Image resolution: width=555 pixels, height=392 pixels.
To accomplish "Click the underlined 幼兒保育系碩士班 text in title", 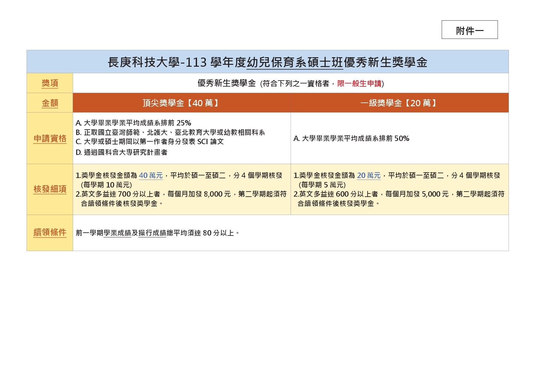I will point(294,62).
